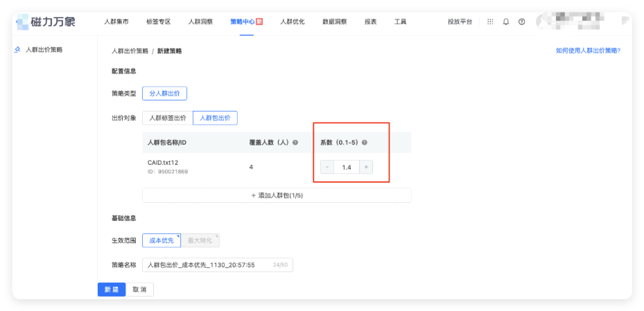This screenshot has width=644, height=311.
Task: Open 人群优化 menu
Action: (x=293, y=21)
